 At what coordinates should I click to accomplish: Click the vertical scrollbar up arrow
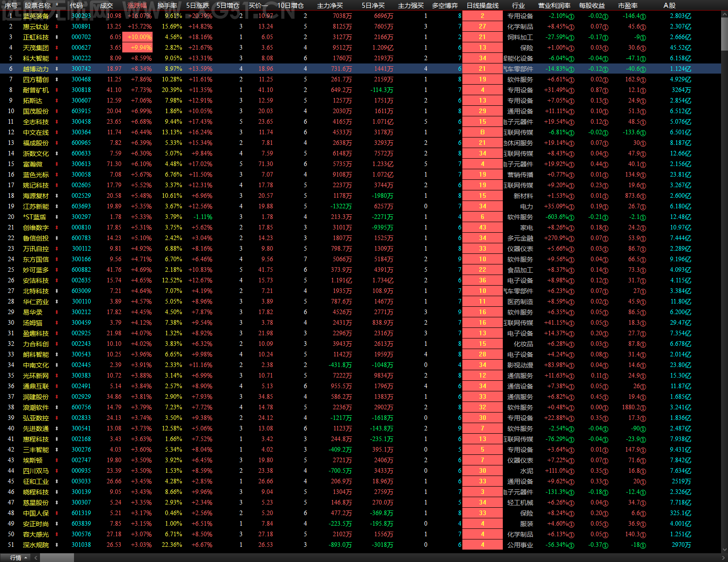click(724, 15)
